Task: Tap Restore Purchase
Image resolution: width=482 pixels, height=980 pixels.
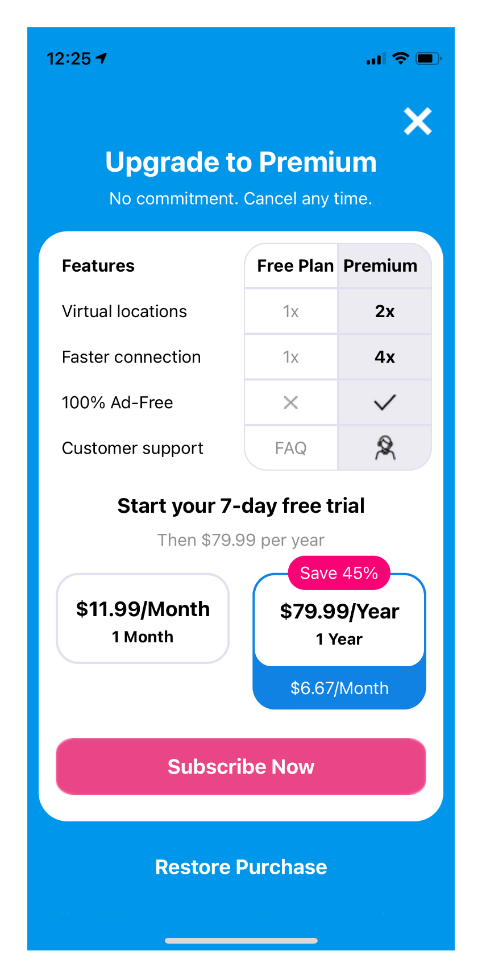Action: 241,867
